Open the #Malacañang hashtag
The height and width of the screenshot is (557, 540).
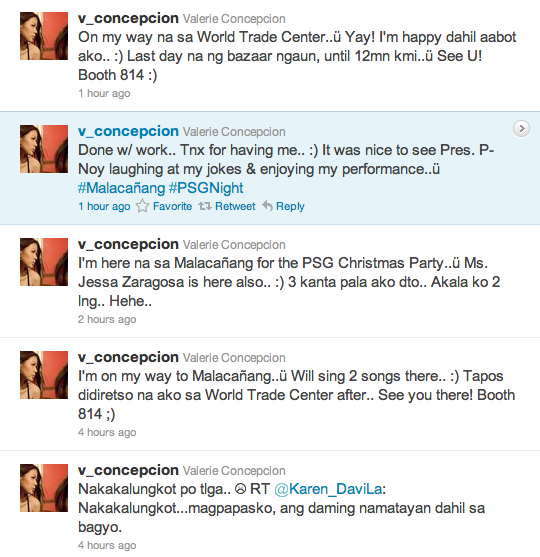pyautogui.click(x=122, y=188)
